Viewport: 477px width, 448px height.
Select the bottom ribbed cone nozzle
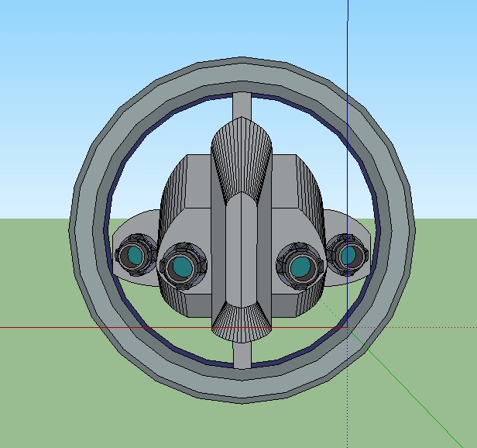241,323
